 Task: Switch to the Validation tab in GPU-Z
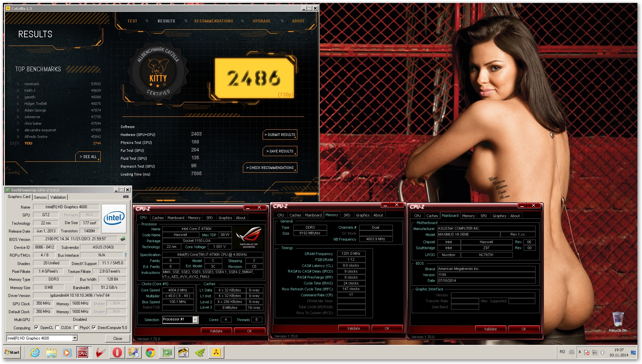58,197
